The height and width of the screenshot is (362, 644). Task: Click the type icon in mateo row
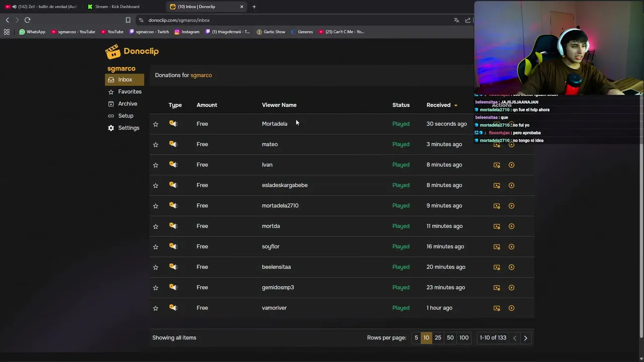[173, 144]
